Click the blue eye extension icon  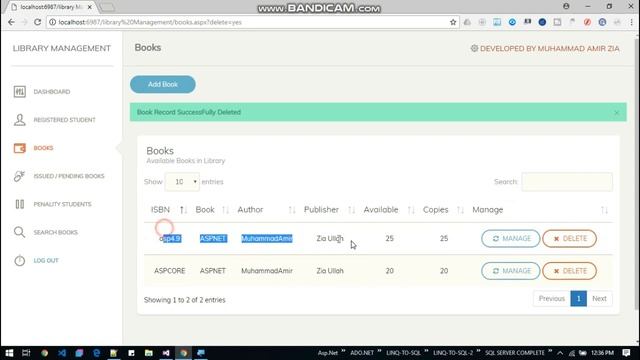[512, 22]
